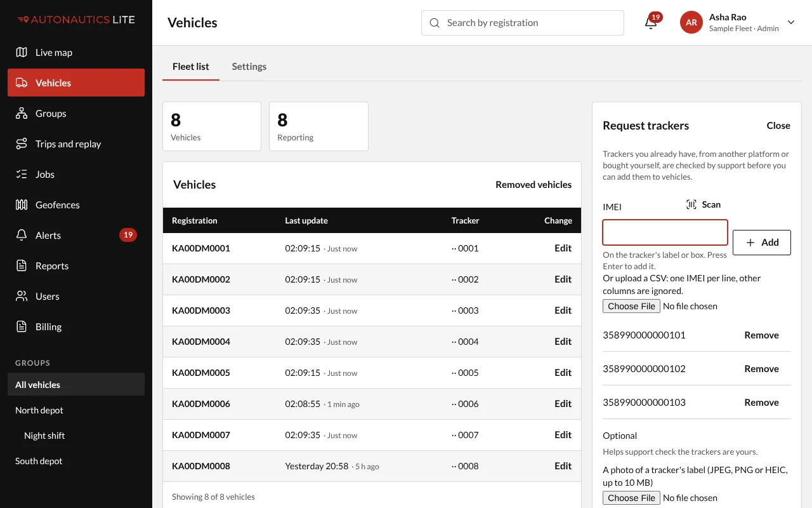812x508 pixels.
Task: Remove IMEI 358990000000103
Action: pyautogui.click(x=761, y=403)
